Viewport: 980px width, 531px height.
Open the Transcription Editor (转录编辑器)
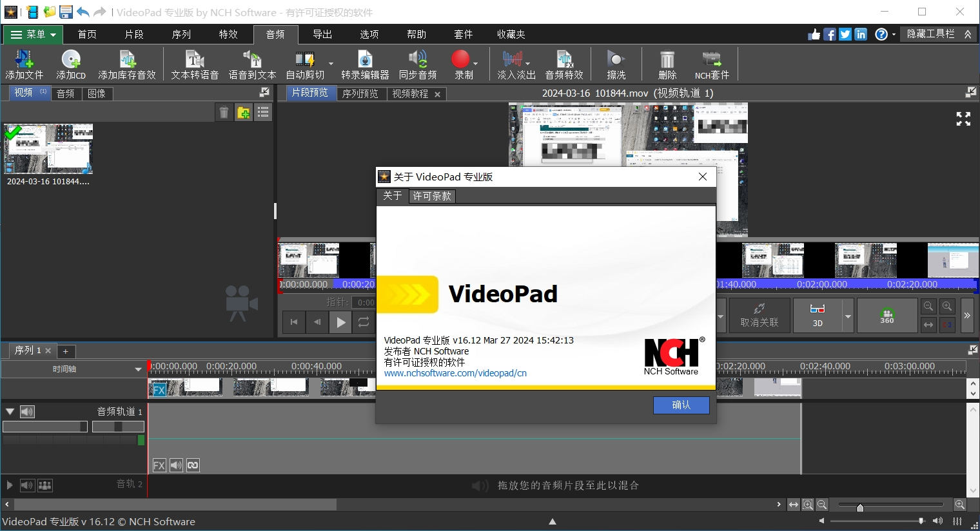coord(365,64)
